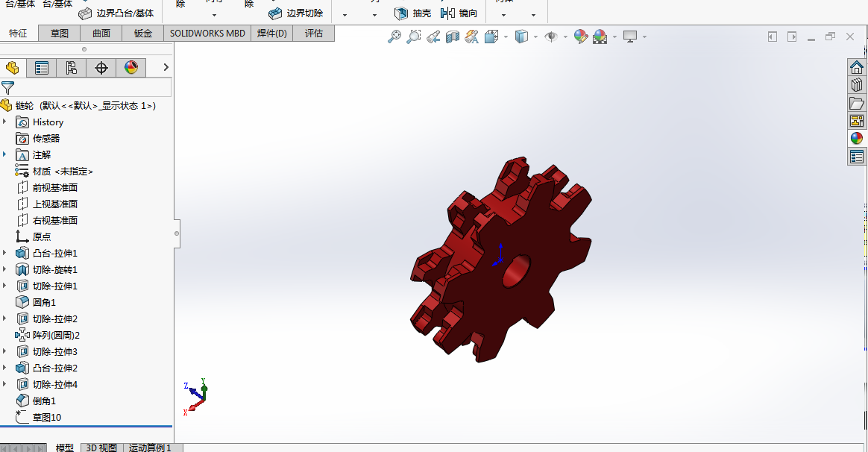The width and height of the screenshot is (868, 452).
Task: Open the FeatureManager design tree tab
Action: [x=12, y=68]
